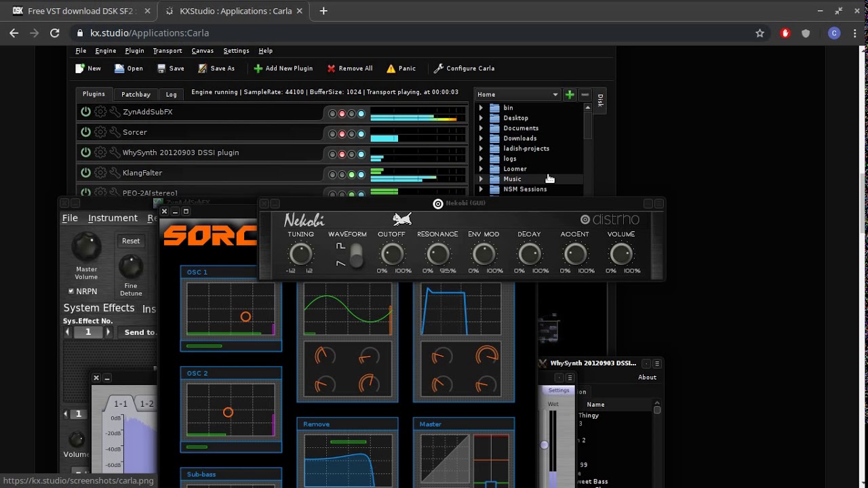Expand the Loomer folder arrow

click(481, 169)
